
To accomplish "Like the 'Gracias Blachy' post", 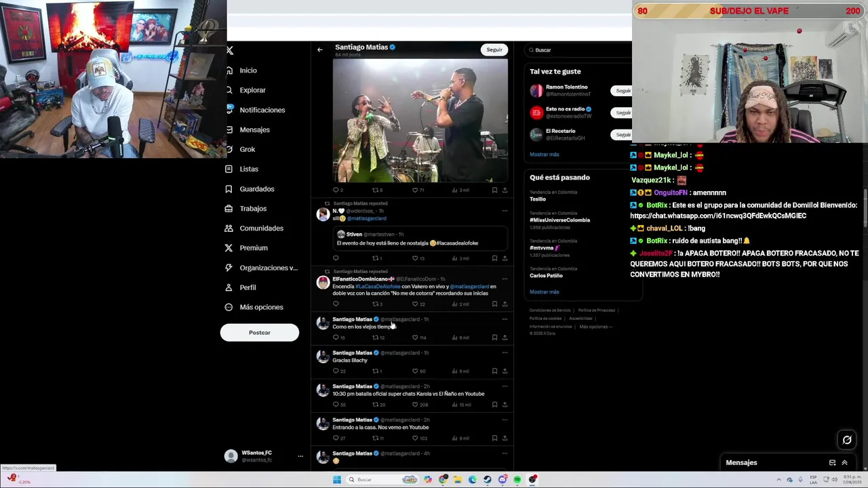I will [416, 371].
